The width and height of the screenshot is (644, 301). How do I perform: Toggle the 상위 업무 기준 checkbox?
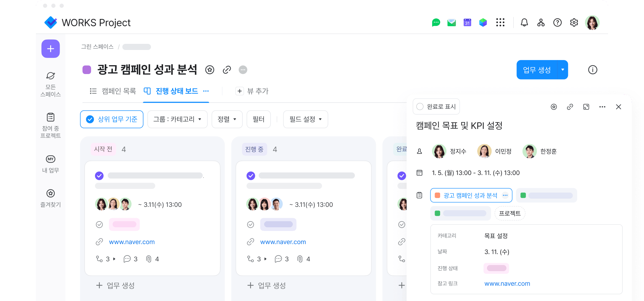coord(90,119)
